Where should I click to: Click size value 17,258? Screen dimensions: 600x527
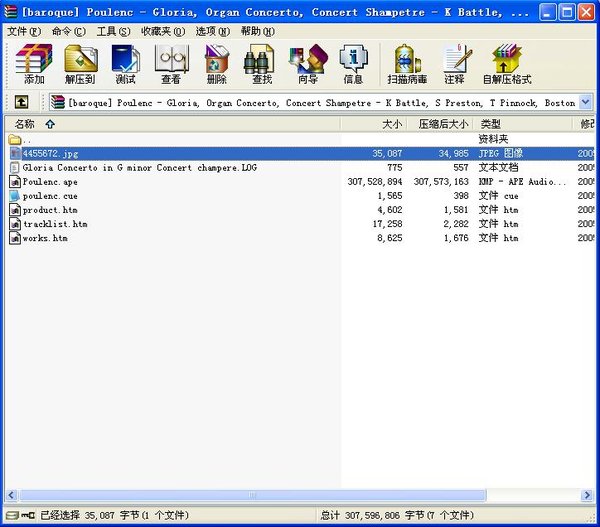(387, 224)
